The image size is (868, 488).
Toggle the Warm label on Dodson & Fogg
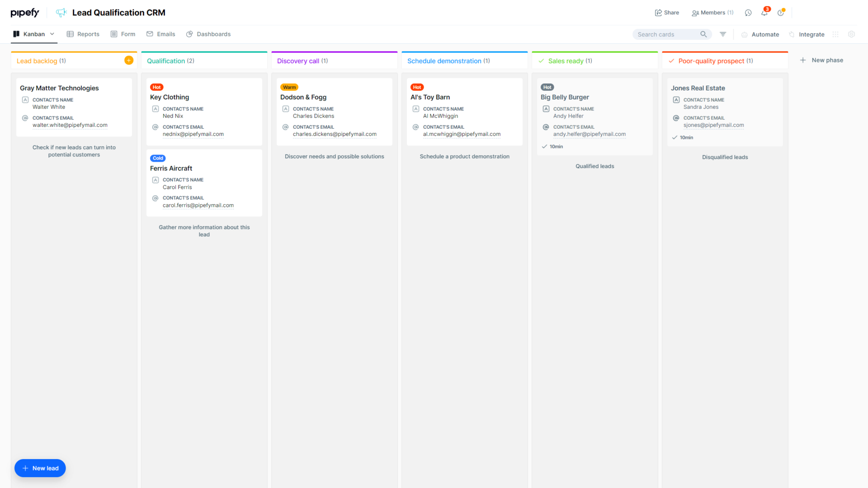tap(289, 87)
